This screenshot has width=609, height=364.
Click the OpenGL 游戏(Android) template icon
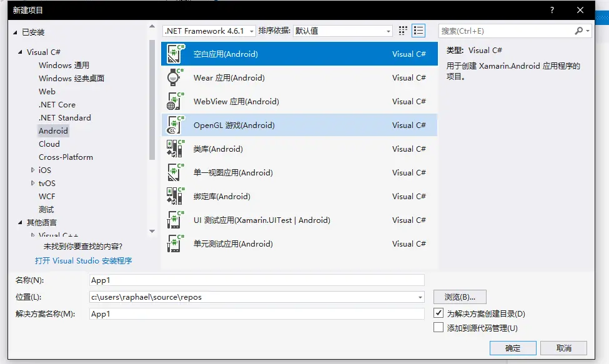pos(176,125)
